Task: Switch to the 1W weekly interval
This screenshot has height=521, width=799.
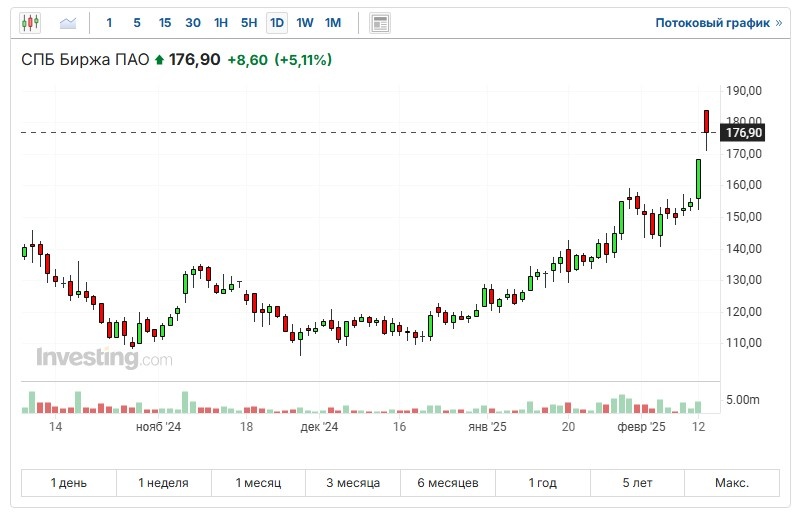Action: 305,23
